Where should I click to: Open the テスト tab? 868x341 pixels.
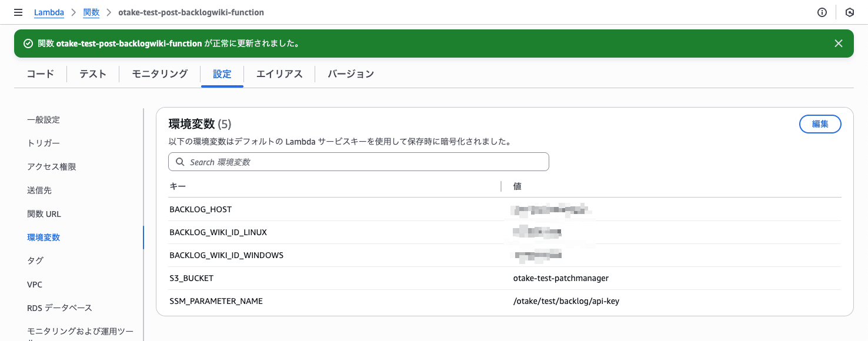click(x=93, y=74)
